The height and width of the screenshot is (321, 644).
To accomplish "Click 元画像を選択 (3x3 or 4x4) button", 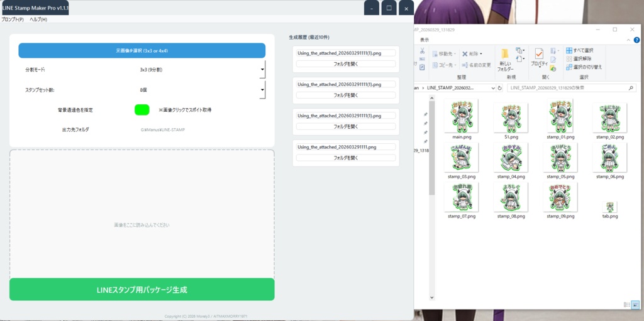I will (142, 50).
